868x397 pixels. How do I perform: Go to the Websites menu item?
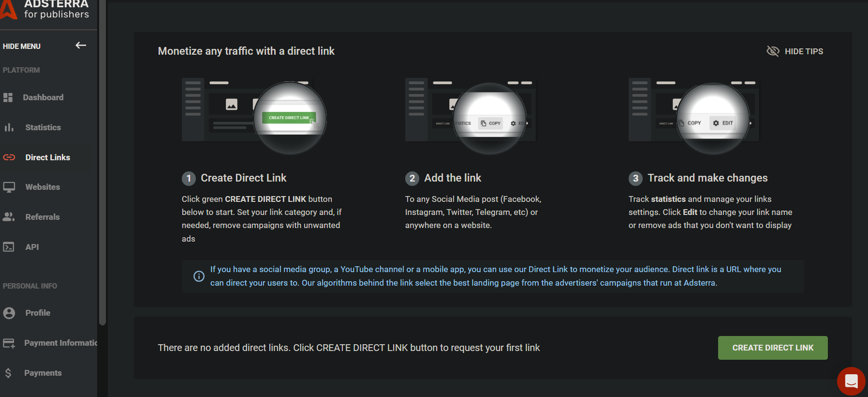(x=43, y=187)
